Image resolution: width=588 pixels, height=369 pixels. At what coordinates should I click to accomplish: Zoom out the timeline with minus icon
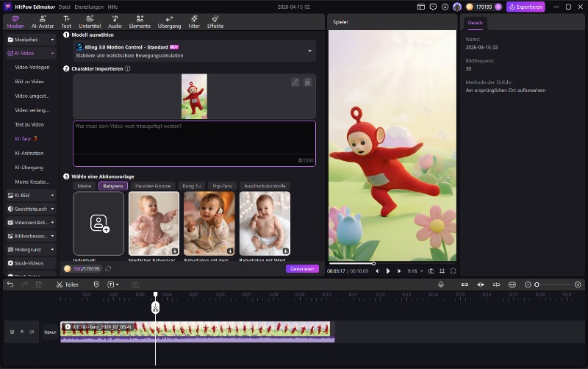pos(528,284)
